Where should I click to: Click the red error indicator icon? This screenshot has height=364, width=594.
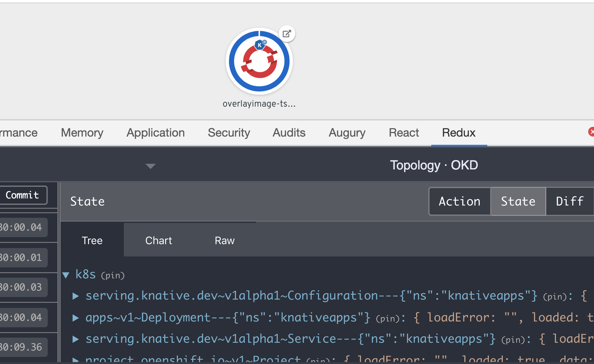pyautogui.click(x=591, y=132)
